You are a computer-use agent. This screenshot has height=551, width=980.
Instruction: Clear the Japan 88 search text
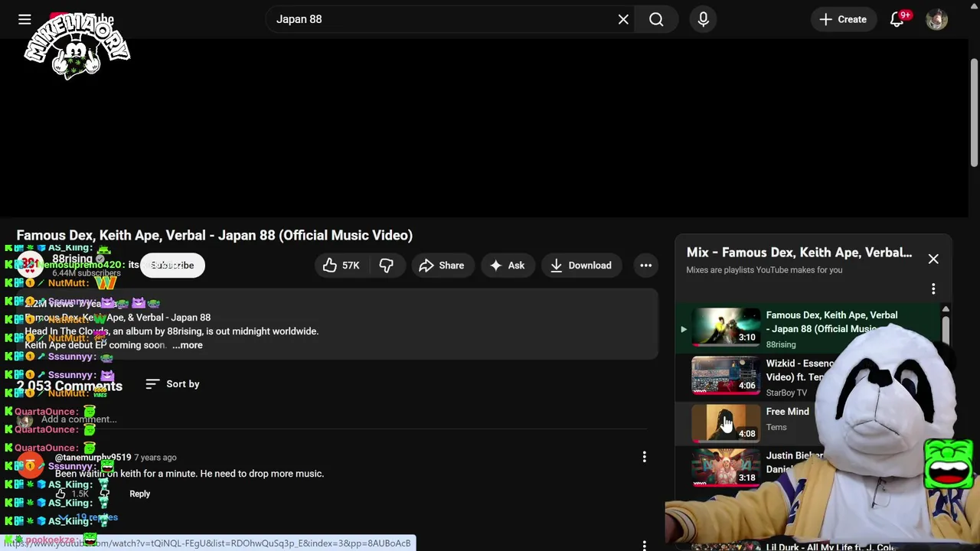click(623, 19)
